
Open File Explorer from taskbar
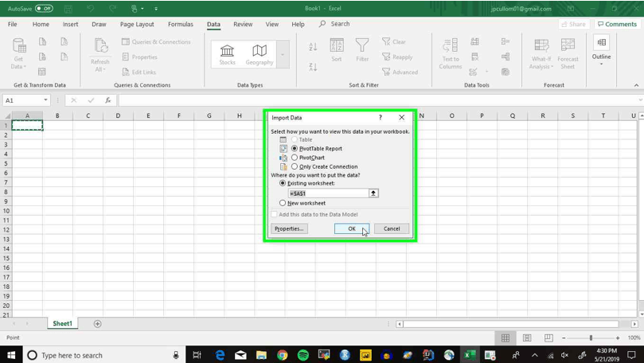point(261,355)
